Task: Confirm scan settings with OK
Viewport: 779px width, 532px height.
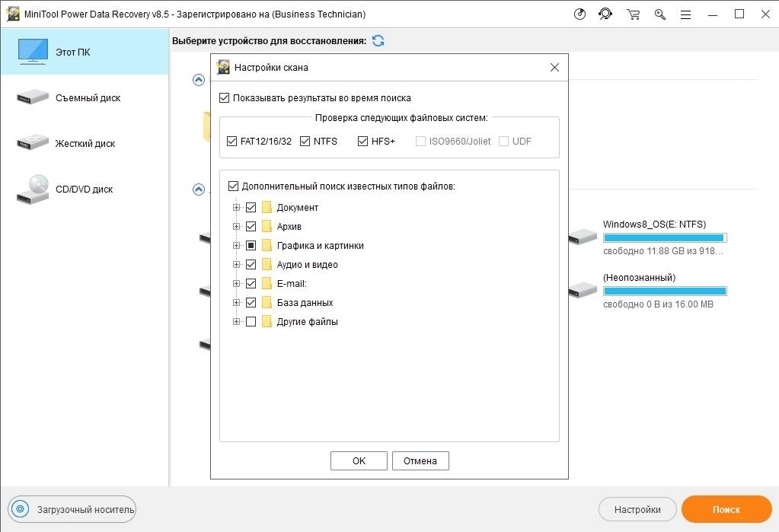Action: (359, 460)
